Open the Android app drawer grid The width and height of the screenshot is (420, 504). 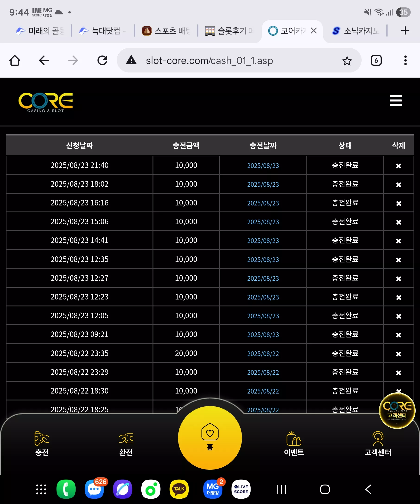(41, 489)
